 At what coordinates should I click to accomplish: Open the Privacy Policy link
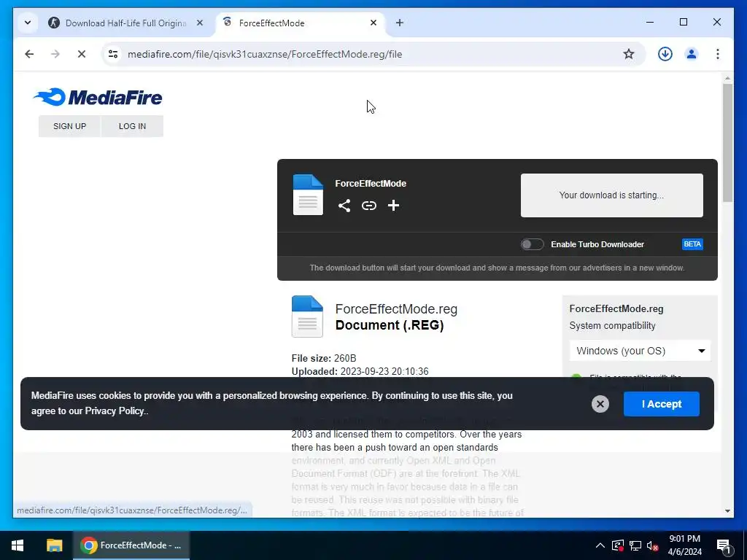tap(115, 411)
